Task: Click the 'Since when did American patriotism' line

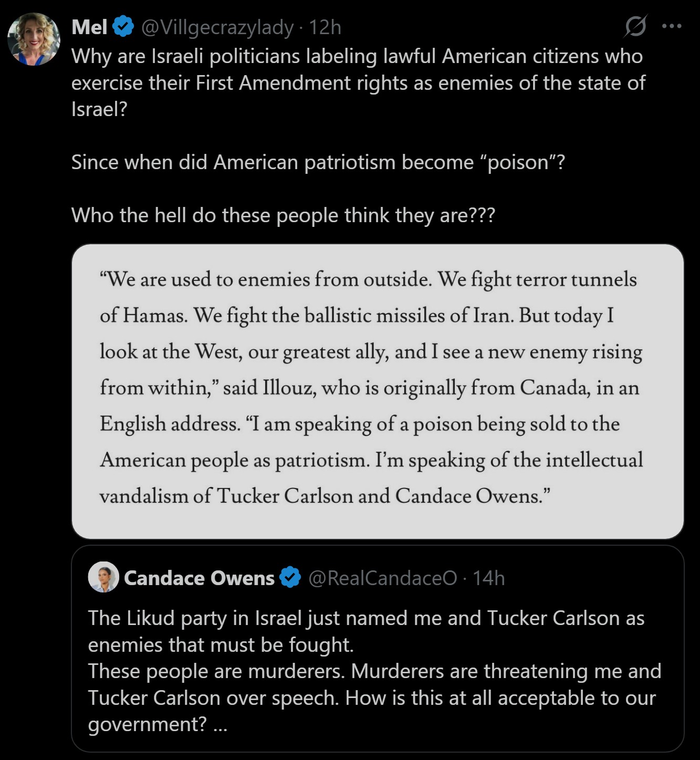Action: [x=318, y=162]
